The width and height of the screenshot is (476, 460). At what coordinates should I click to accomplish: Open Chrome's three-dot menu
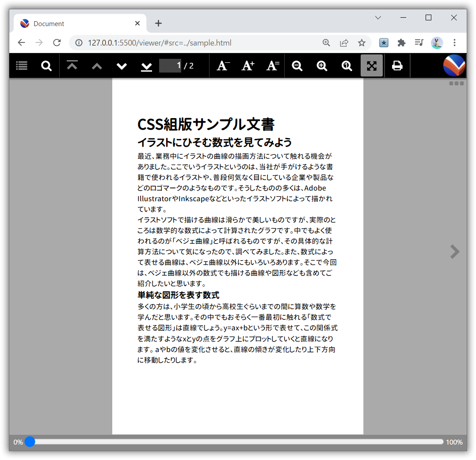click(454, 43)
